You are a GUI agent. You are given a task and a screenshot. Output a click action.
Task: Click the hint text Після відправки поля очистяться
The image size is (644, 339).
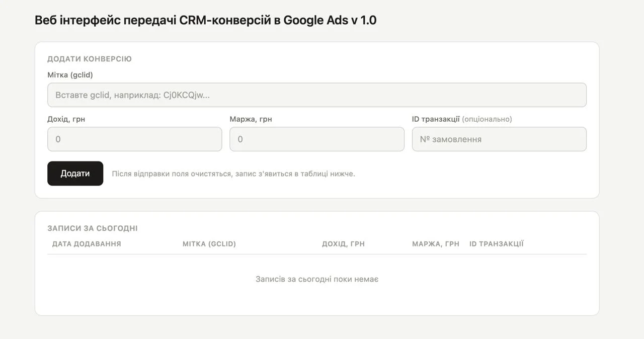(233, 174)
